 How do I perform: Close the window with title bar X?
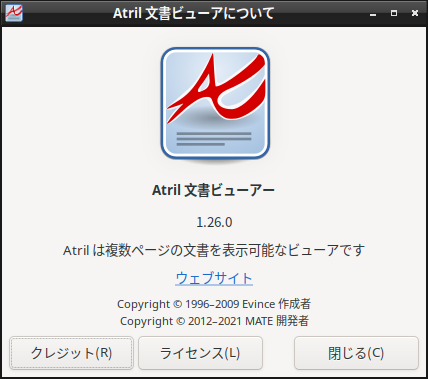tap(415, 13)
